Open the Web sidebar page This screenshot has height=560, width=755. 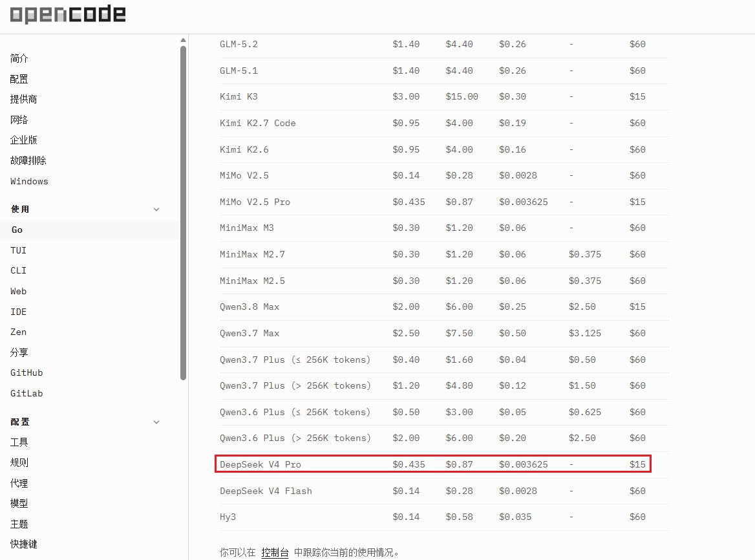pyautogui.click(x=18, y=291)
